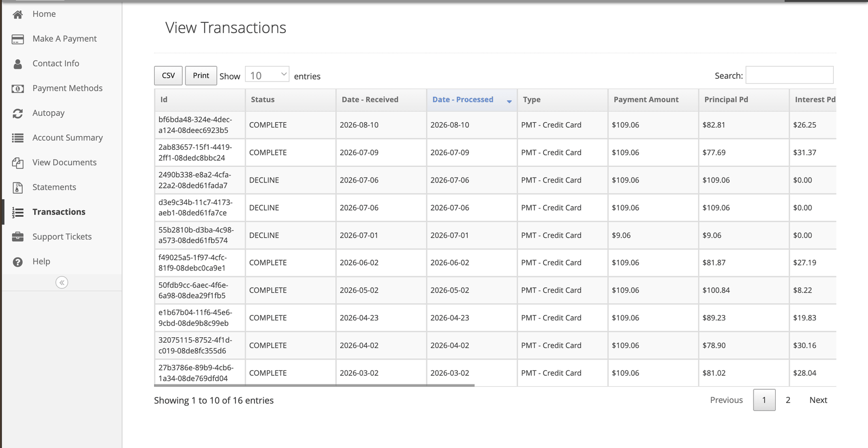Go to page 2 of entries
Viewport: 868px width, 448px height.
[788, 400]
